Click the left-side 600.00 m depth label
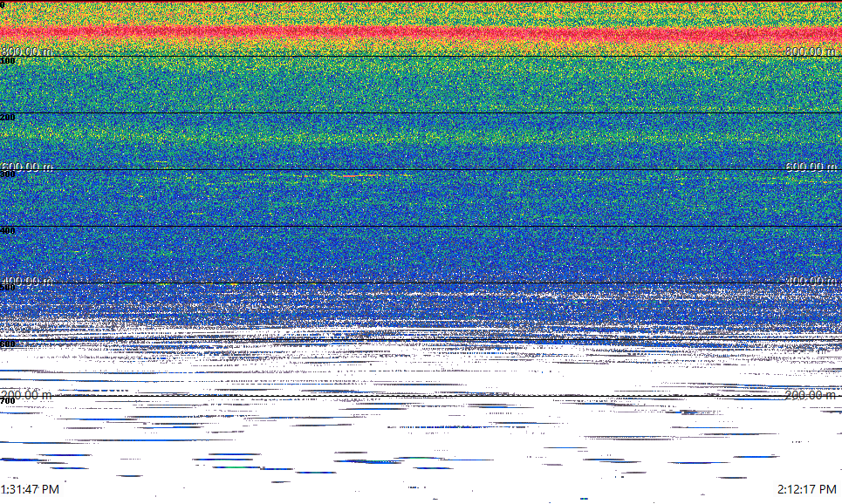 point(27,167)
